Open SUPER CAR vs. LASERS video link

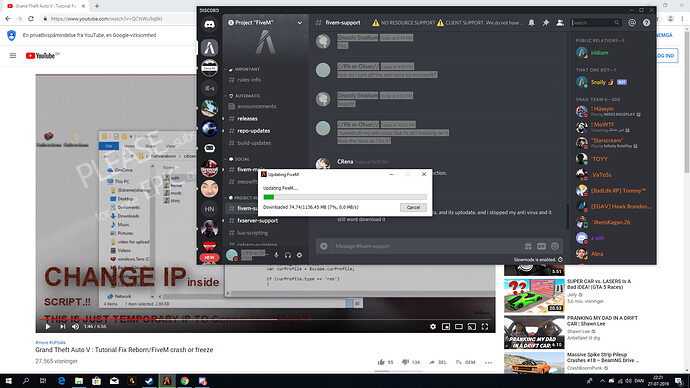(599, 284)
